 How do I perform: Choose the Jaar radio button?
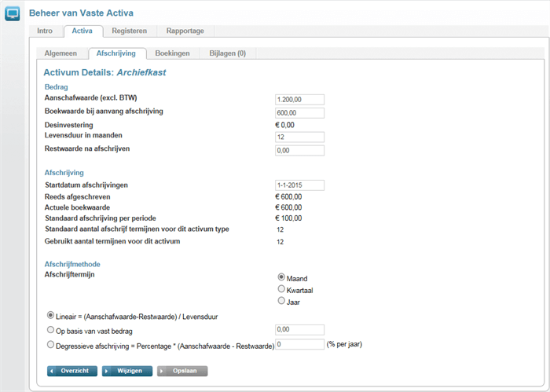coord(281,301)
